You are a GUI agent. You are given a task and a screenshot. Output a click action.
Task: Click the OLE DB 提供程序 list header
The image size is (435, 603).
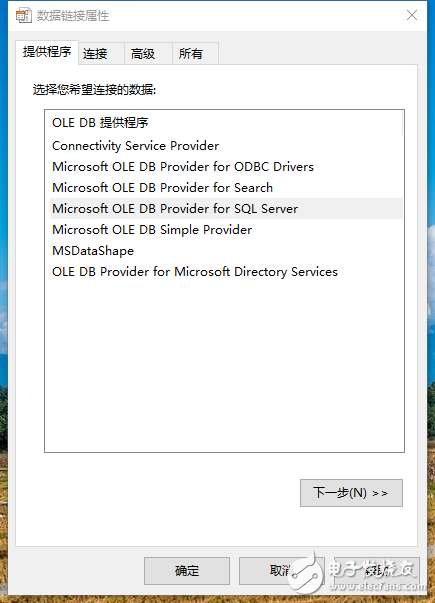[x=224, y=123]
